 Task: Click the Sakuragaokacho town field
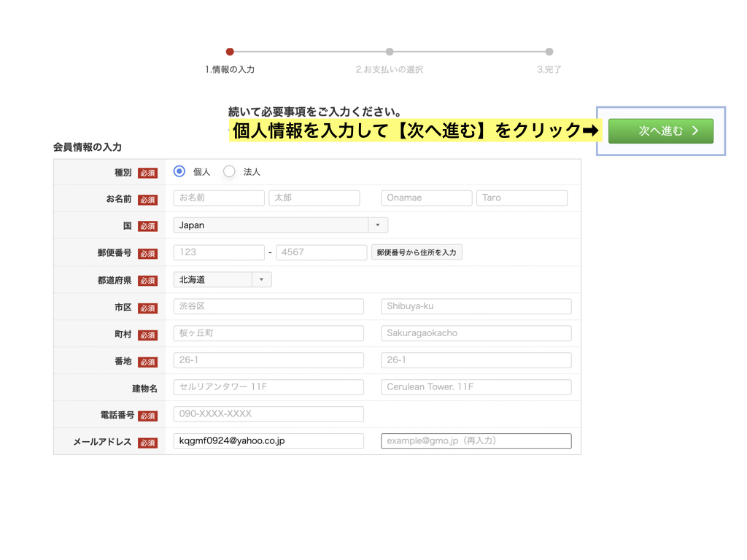click(476, 333)
